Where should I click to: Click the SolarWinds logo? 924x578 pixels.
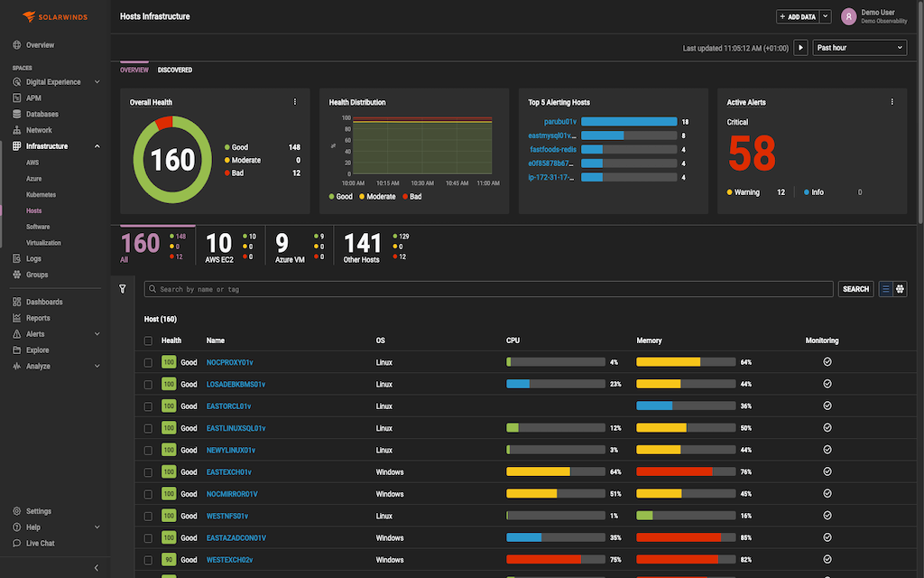click(x=55, y=16)
